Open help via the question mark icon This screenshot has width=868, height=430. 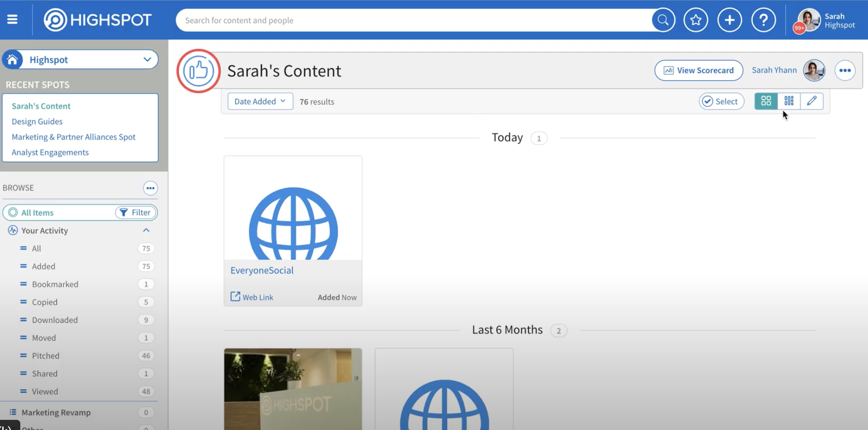(764, 20)
